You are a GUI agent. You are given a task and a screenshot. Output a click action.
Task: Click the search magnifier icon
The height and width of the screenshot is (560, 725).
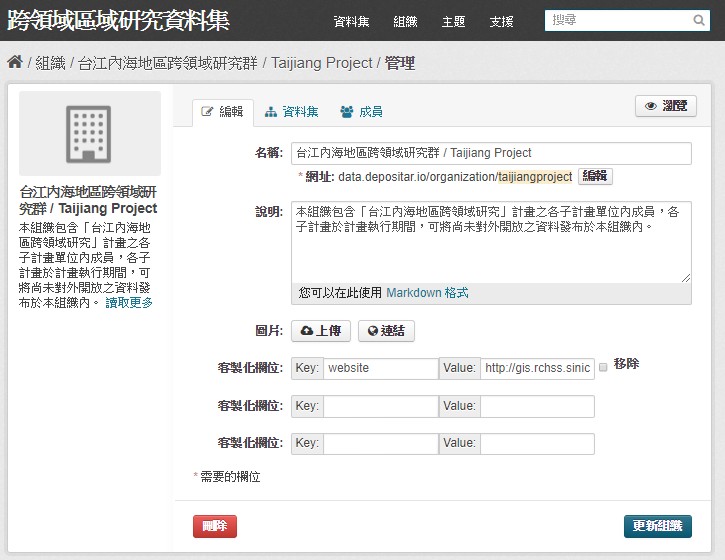pyautogui.click(x=699, y=20)
